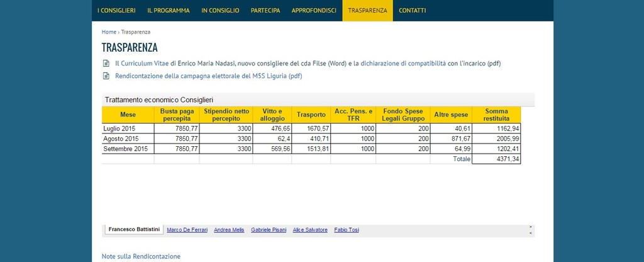Click the sheet tabs scroll right arrow
The width and height of the screenshot is (644, 262).
[x=531, y=227]
